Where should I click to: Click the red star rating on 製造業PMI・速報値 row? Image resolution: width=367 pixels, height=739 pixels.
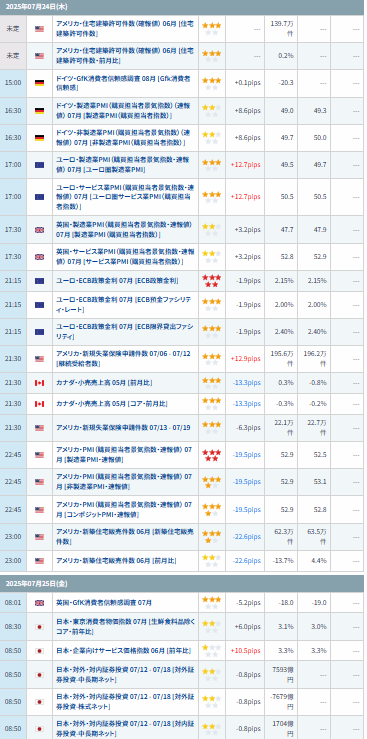coord(212,455)
